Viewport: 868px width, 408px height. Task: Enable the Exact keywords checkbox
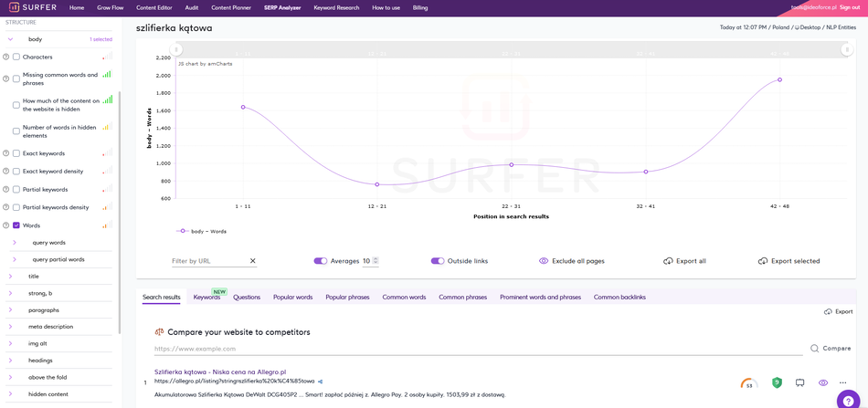pyautogui.click(x=16, y=153)
